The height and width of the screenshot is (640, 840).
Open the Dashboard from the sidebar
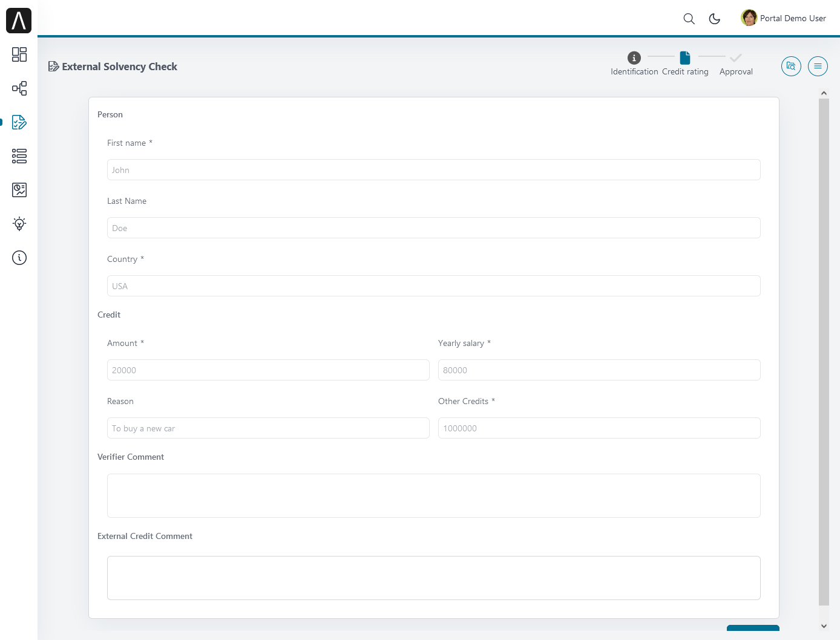(x=19, y=54)
